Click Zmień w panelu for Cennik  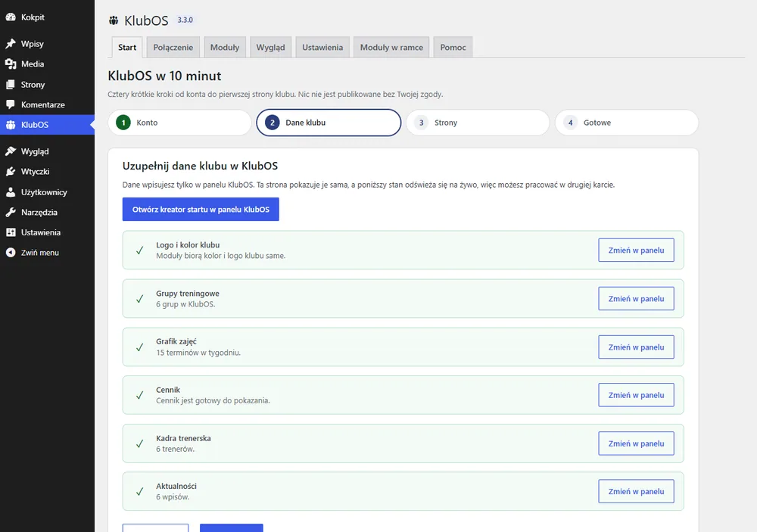637,395
